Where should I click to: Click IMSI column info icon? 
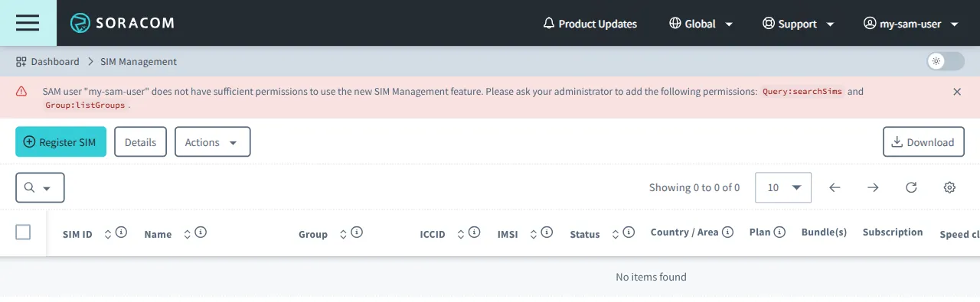[547, 232]
